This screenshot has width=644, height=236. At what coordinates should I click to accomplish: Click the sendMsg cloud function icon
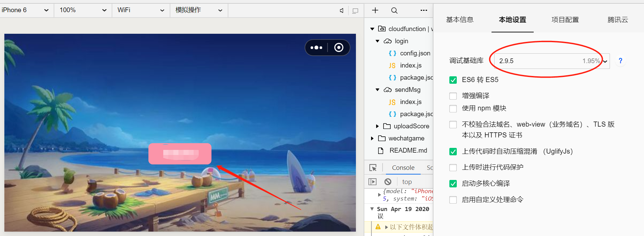click(x=388, y=90)
